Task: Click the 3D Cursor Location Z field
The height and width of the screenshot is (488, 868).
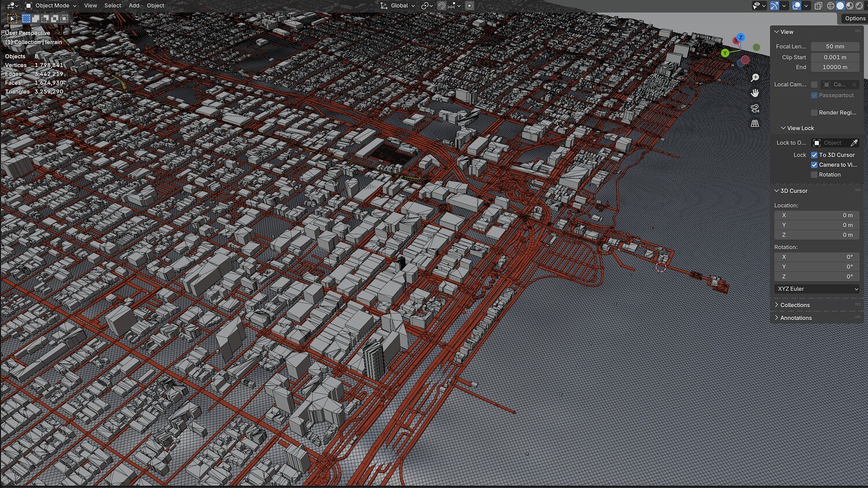Action: click(817, 235)
